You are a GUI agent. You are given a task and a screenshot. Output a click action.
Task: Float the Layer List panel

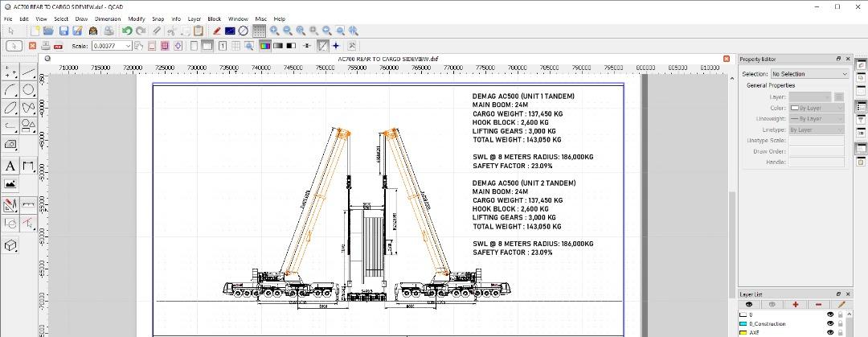coord(838,294)
